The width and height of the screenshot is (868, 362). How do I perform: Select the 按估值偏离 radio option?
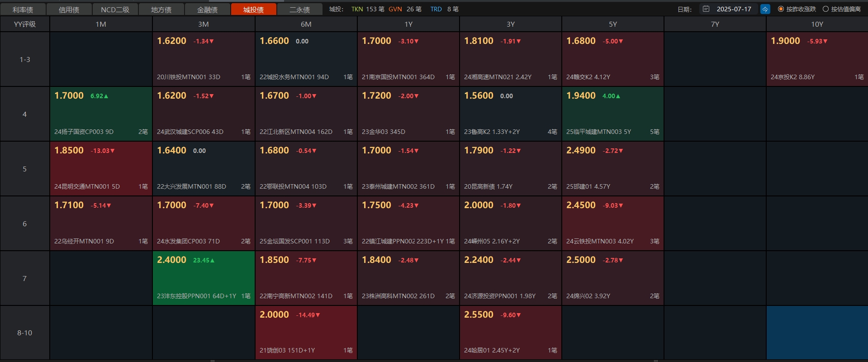tap(842, 9)
